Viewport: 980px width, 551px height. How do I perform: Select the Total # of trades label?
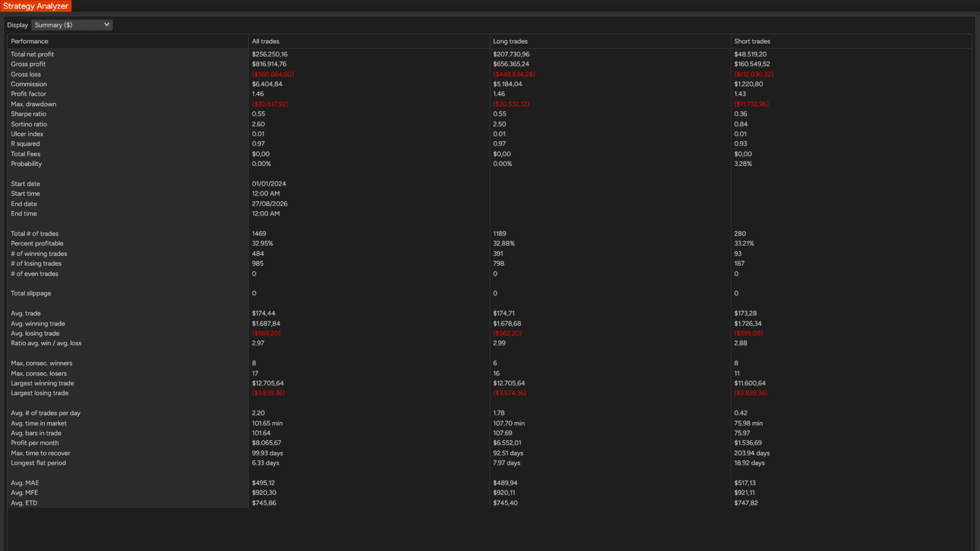pyautogui.click(x=34, y=234)
